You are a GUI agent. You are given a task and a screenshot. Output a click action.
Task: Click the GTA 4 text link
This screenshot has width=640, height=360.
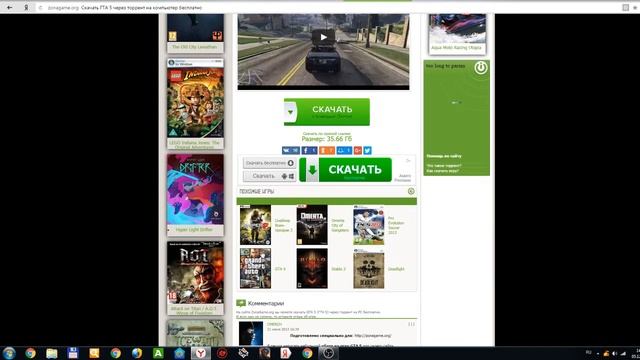tap(280, 269)
